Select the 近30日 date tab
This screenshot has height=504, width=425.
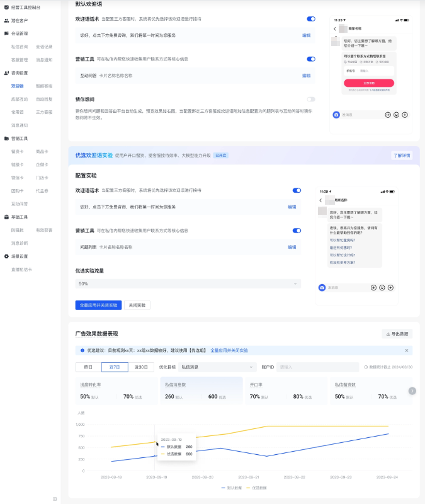pyautogui.click(x=141, y=367)
